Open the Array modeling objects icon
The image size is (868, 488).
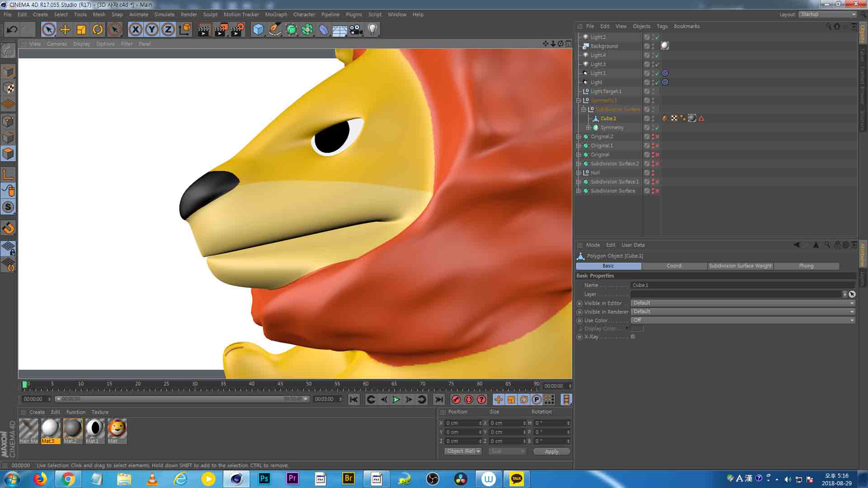(307, 30)
